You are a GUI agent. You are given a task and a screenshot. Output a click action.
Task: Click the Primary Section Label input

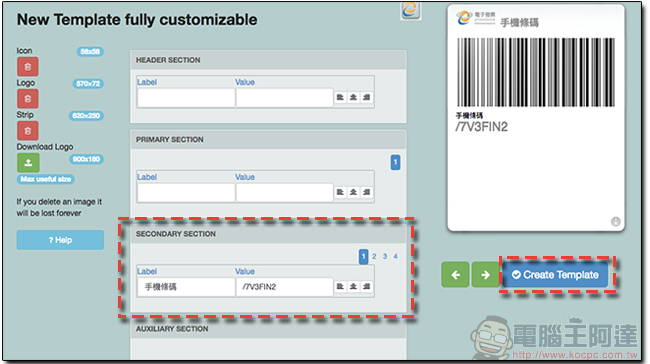(186, 192)
